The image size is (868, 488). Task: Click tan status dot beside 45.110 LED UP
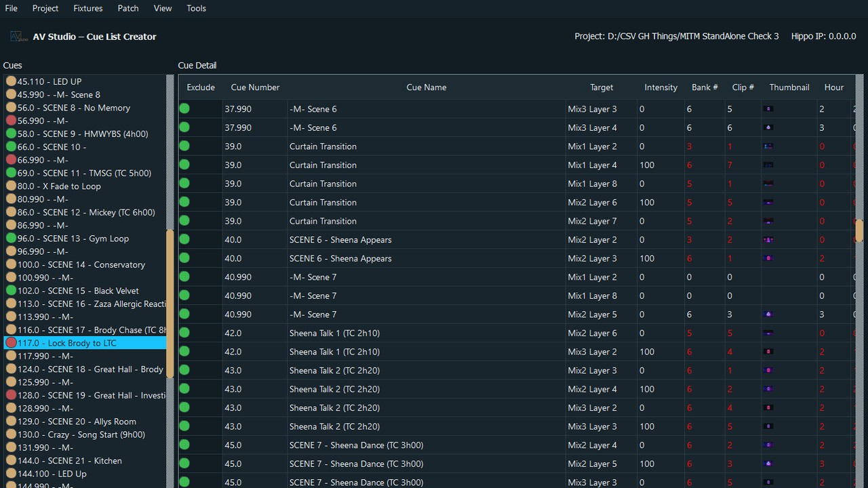click(11, 81)
